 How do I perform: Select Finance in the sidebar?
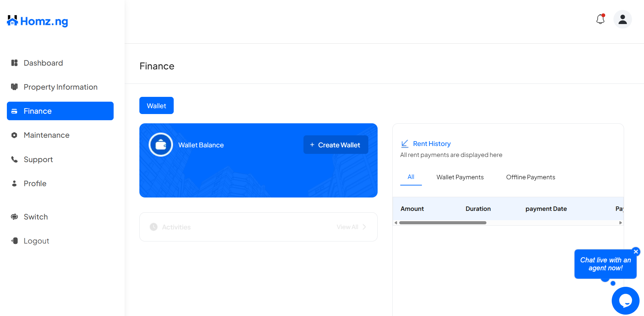(x=60, y=111)
